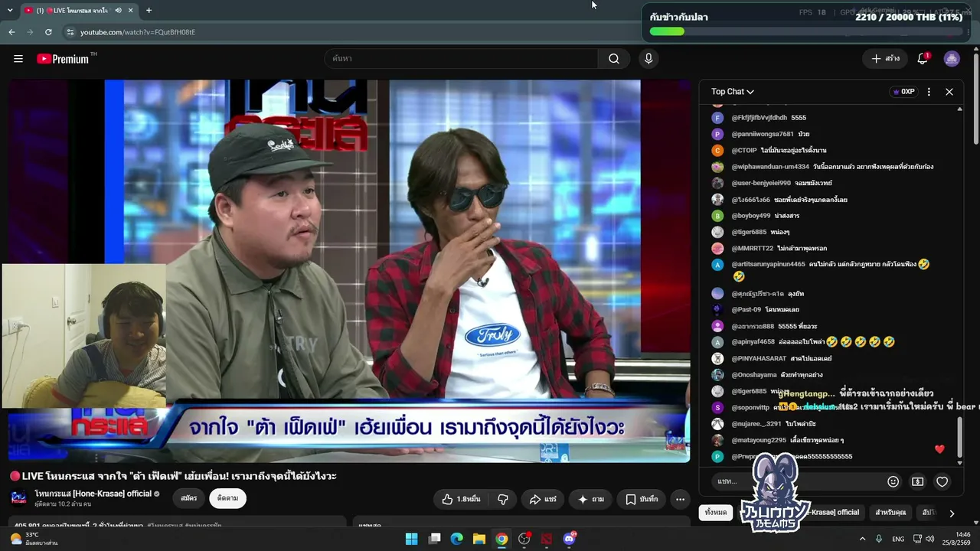Mute the tab via the speaker icon
Screen dimensions: 980x551
(x=118, y=11)
